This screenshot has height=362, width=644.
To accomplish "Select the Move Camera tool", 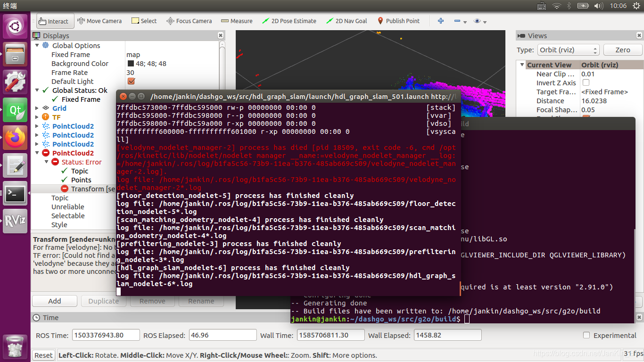I will (100, 21).
